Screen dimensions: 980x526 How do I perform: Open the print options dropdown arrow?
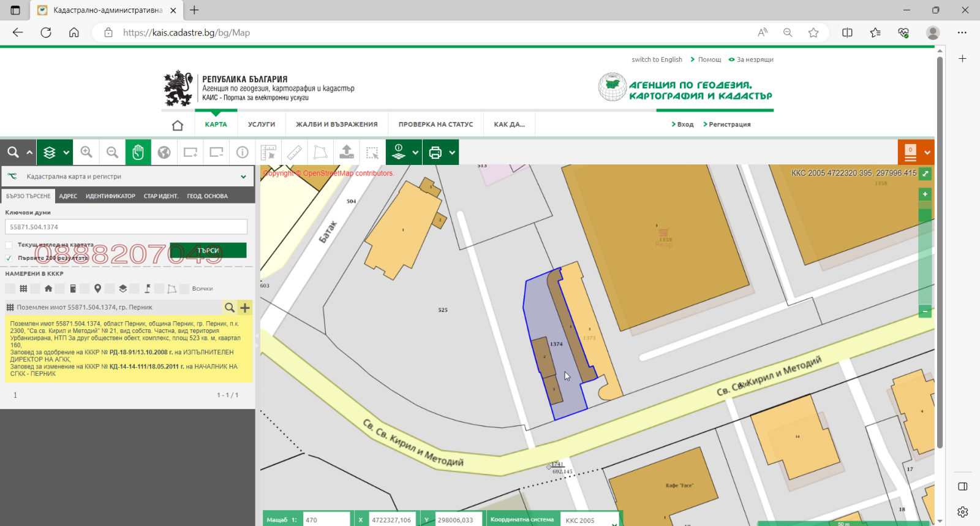[452, 153]
